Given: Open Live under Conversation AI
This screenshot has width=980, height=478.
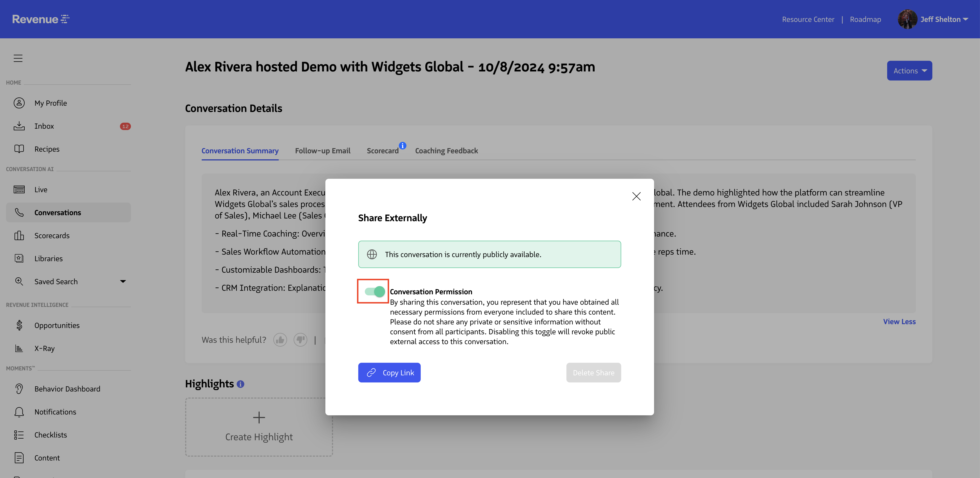Looking at the screenshot, I should pos(41,189).
